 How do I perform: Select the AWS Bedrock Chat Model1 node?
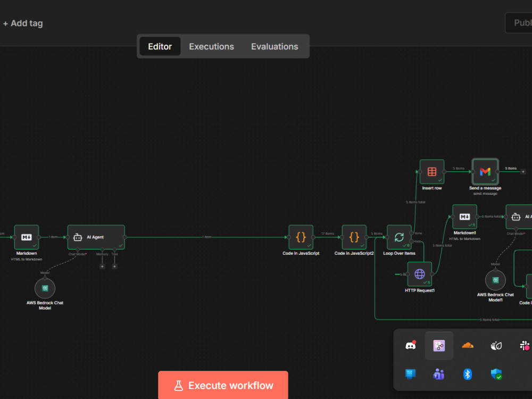point(495,280)
